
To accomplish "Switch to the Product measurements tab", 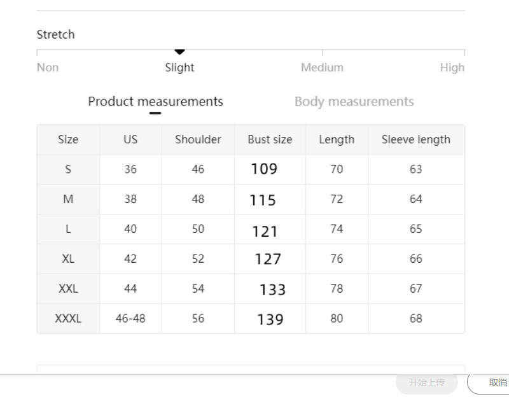I will tap(155, 102).
